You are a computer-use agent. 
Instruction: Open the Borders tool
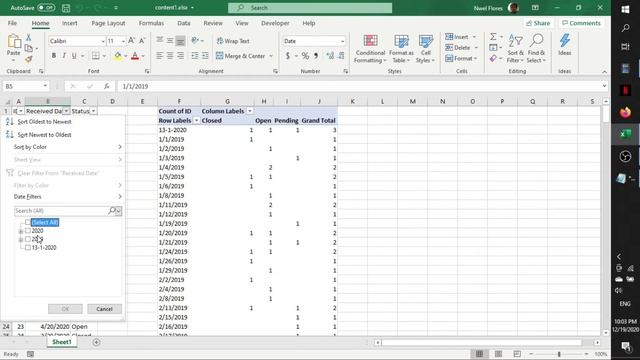click(96, 56)
